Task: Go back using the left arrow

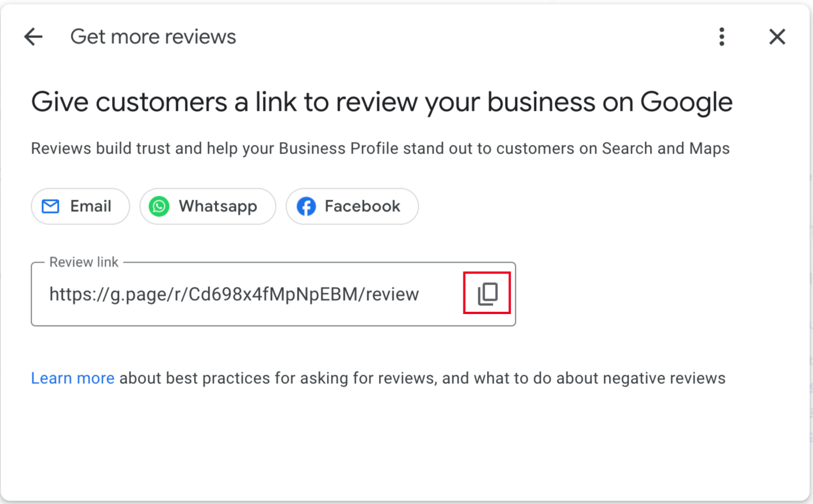Action: tap(34, 37)
